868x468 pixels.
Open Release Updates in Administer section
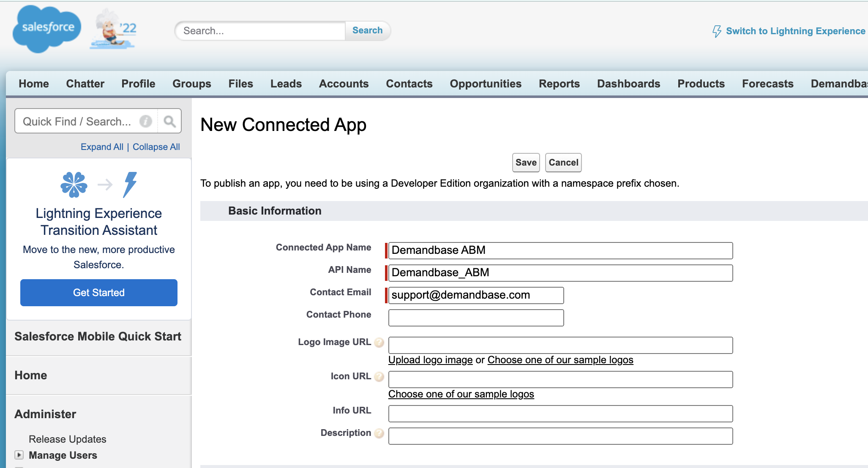(x=68, y=439)
